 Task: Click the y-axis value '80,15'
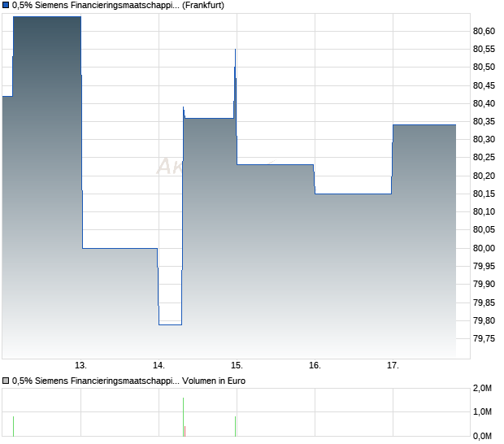[484, 194]
